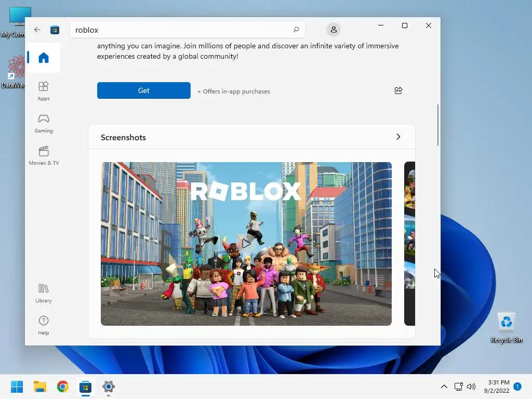
Task: Select the DataWag desktop shortcut
Action: coord(14,72)
